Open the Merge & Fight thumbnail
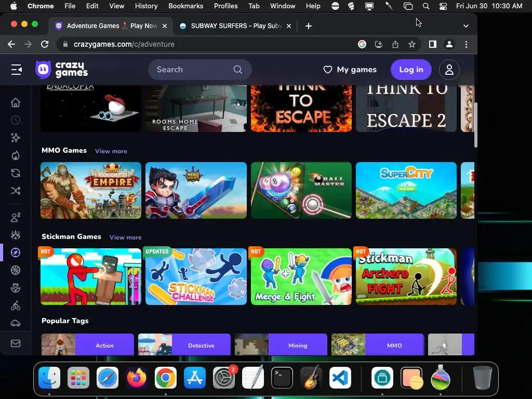Viewport: 532px width, 399px height. point(301,276)
